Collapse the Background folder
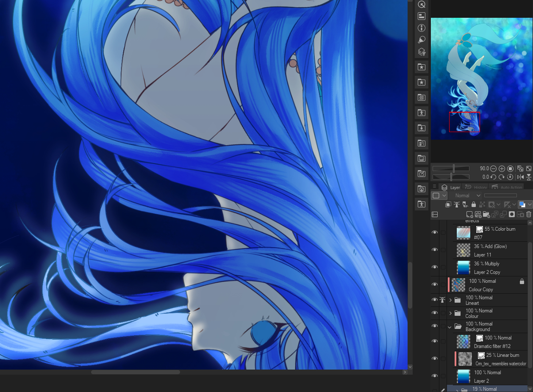The width and height of the screenshot is (533, 392). click(x=450, y=326)
